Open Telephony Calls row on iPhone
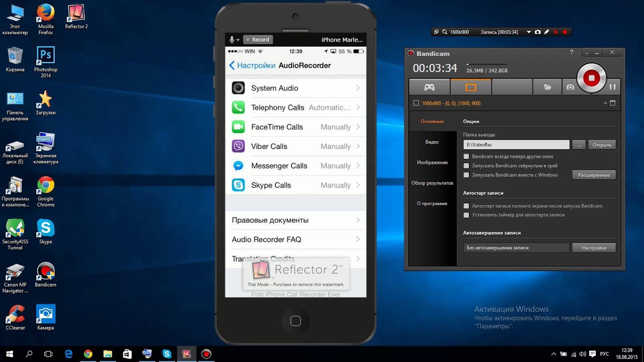Viewport: 644px width, 362px height. [296, 108]
